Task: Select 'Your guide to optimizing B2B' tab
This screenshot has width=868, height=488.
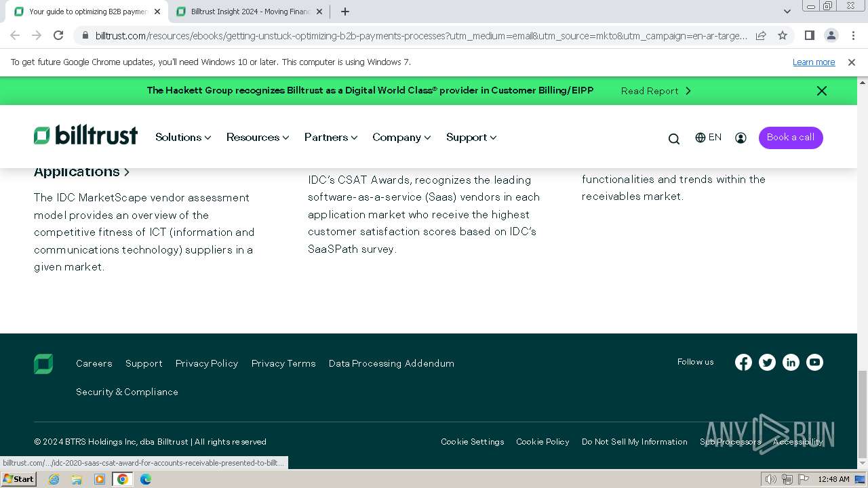Action: 86,12
